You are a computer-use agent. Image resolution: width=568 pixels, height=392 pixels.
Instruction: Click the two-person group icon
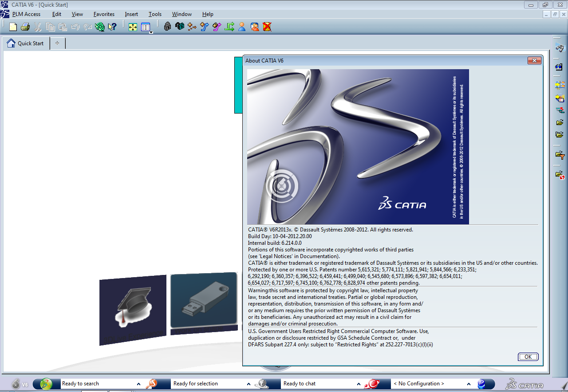255,27
